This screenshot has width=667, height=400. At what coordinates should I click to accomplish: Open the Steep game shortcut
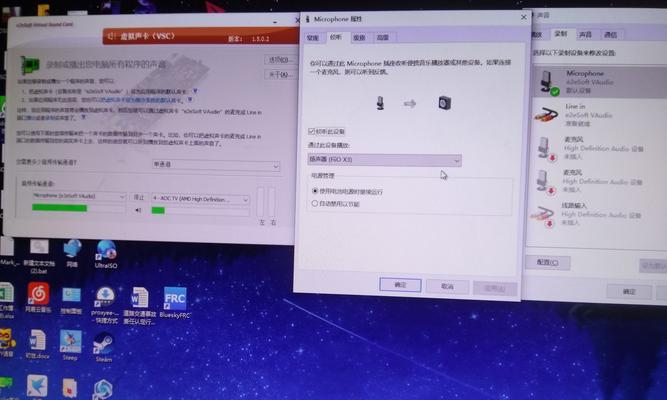pos(71,345)
